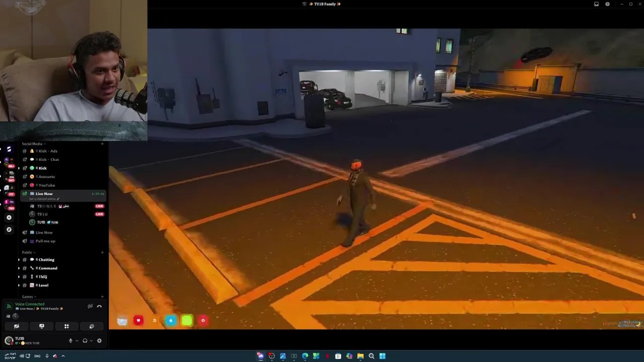Add a server with plus button
Image resolution: width=644 pixels, height=362 pixels.
point(9,218)
